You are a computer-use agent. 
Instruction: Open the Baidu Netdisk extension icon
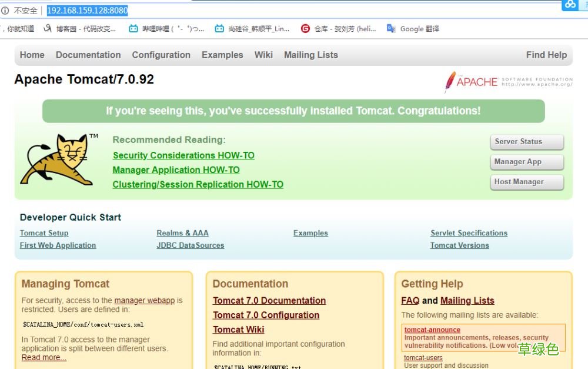click(x=570, y=6)
